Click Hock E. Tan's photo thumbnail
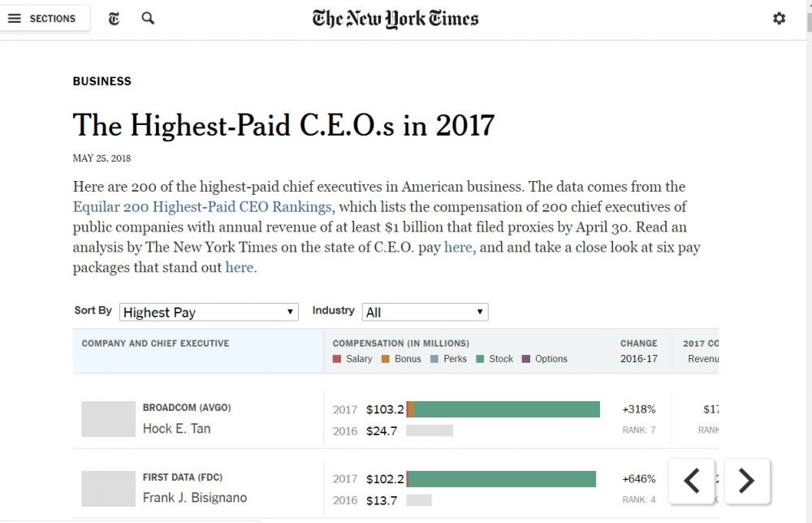This screenshot has width=812, height=523. pyautogui.click(x=108, y=419)
